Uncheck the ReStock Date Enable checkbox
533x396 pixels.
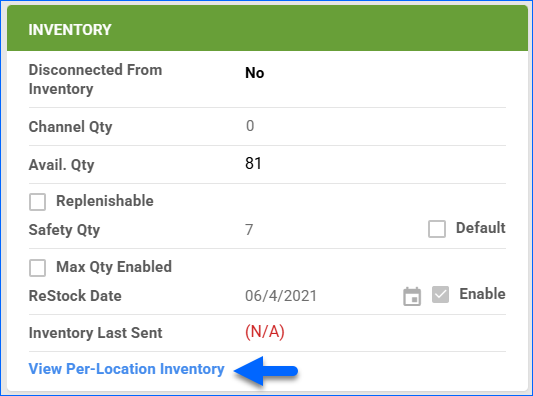click(x=440, y=294)
